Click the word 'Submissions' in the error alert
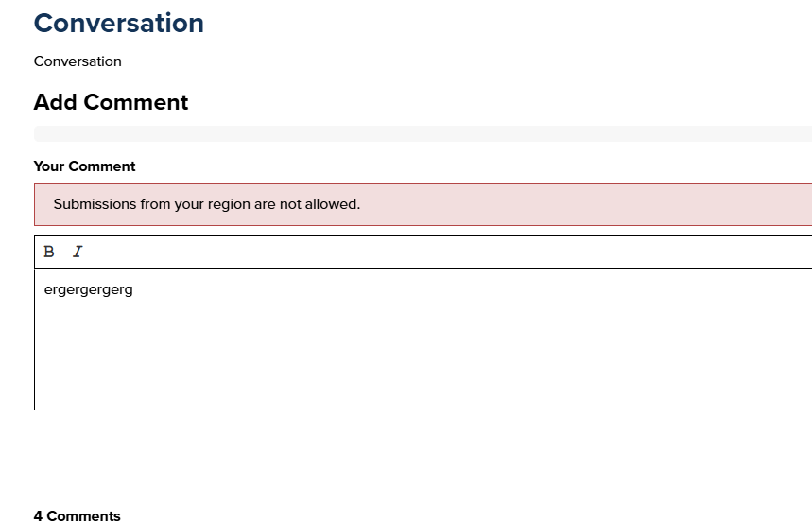This screenshot has height=523, width=812. pos(95,204)
